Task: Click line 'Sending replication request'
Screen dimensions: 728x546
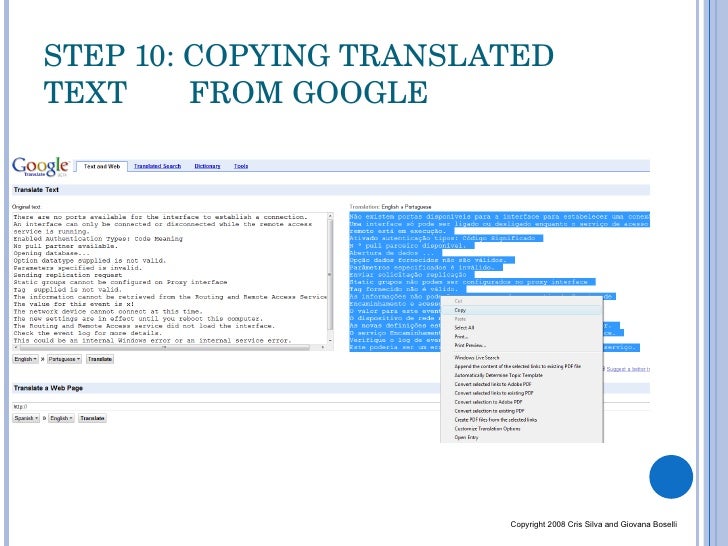Action: point(68,275)
